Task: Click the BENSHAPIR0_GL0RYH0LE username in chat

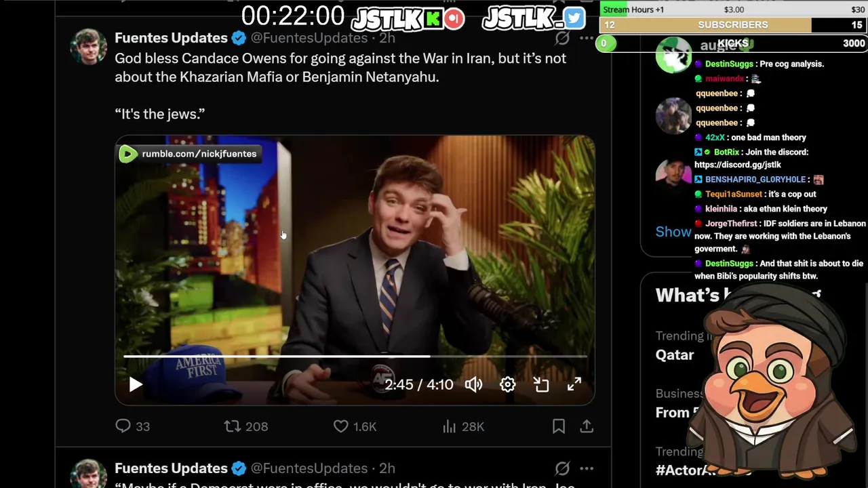Action: coord(755,180)
